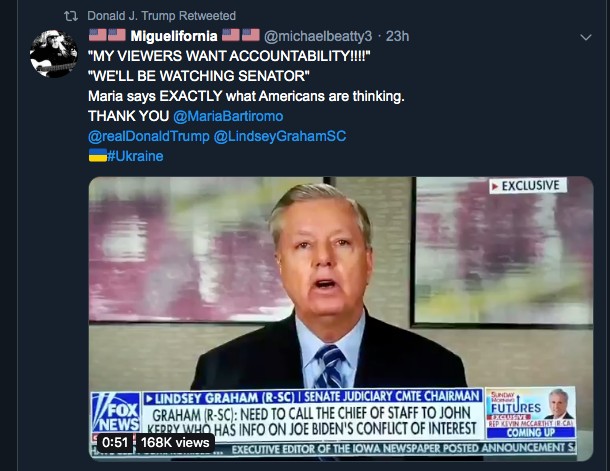
Task: Open the @LindseyGrahamSC mention
Action: [x=280, y=136]
